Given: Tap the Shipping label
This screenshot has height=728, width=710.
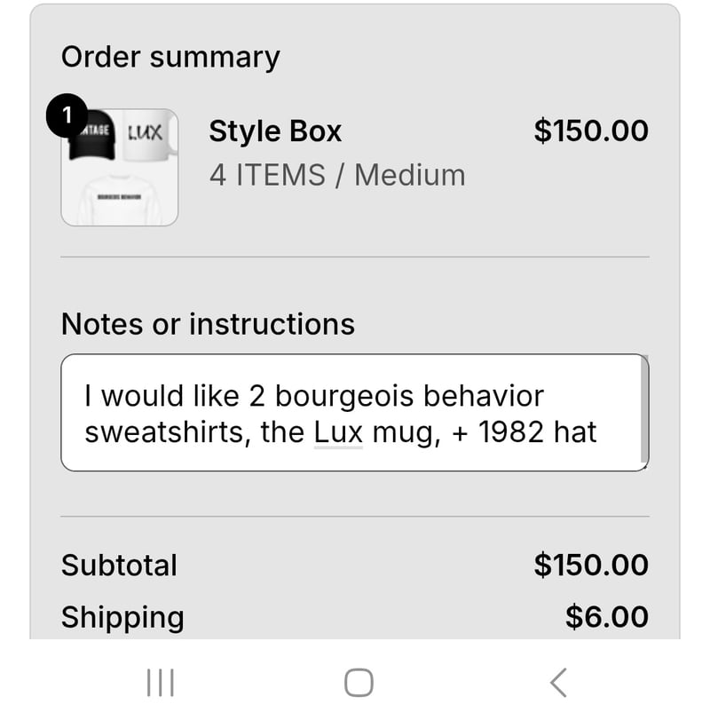Looking at the screenshot, I should point(122,617).
